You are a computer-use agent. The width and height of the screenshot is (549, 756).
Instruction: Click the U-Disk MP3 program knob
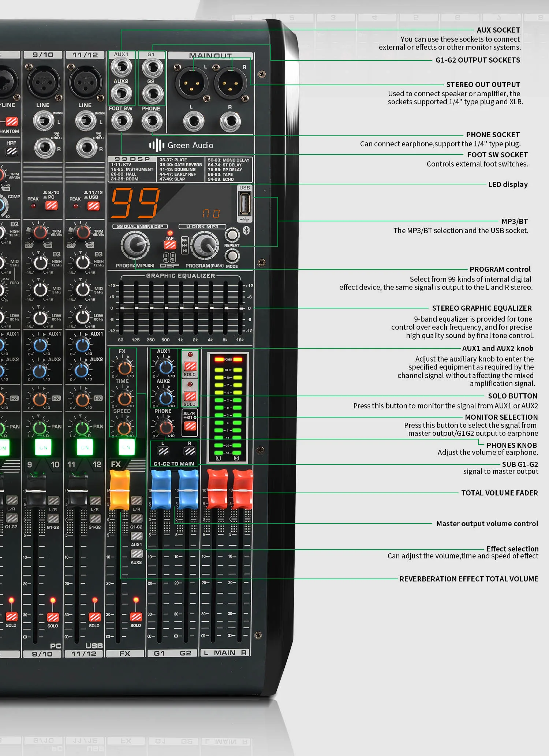coord(205,246)
